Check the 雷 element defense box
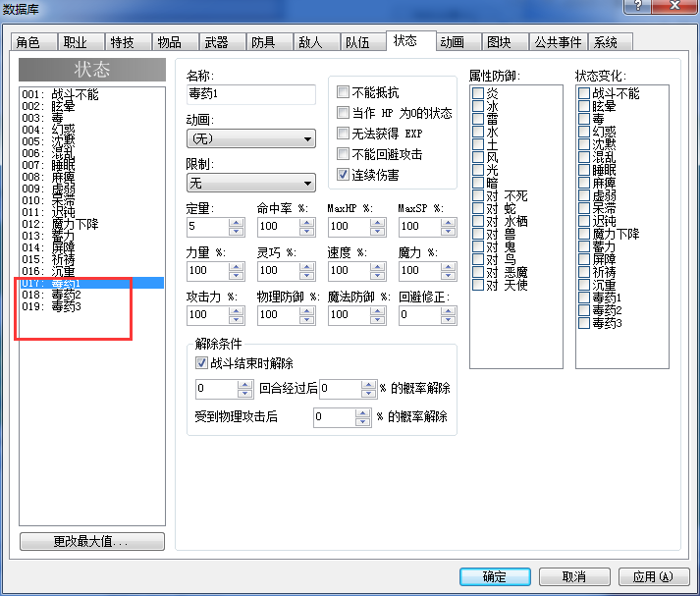 tap(478, 119)
